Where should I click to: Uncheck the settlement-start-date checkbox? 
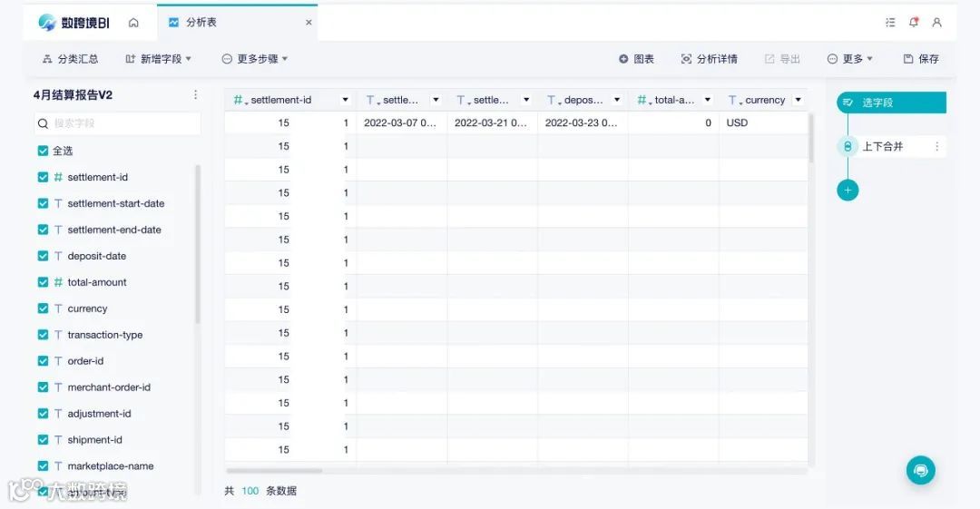(44, 203)
